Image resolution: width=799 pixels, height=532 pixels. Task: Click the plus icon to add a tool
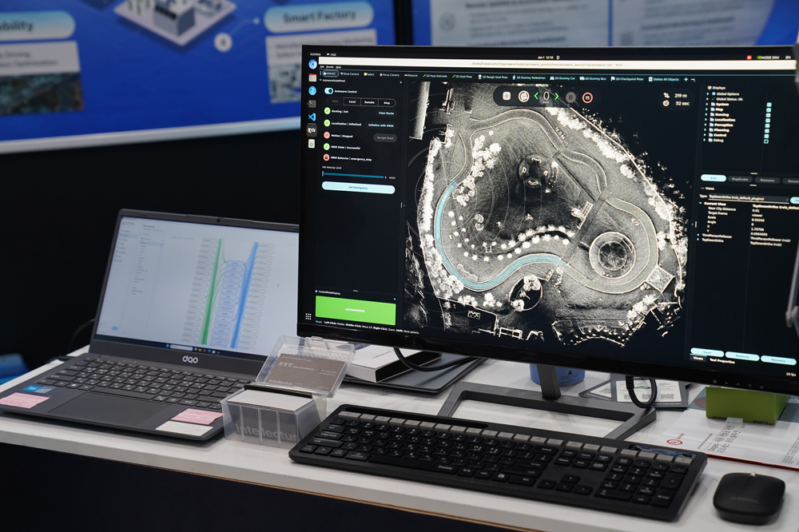(x=686, y=80)
